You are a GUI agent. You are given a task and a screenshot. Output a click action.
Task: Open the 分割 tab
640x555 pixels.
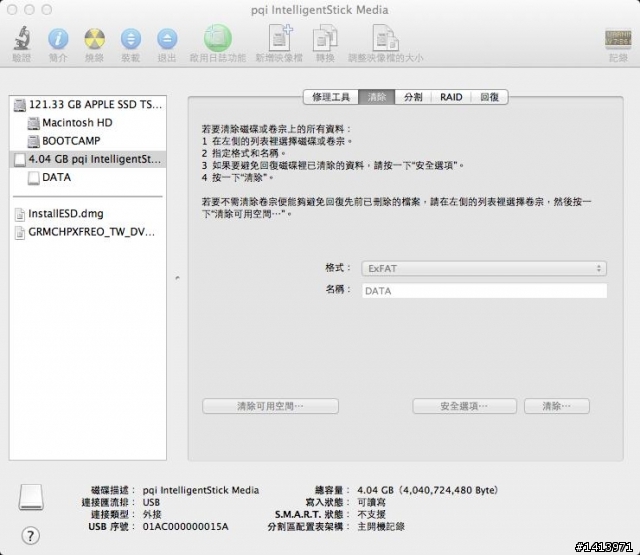413,97
